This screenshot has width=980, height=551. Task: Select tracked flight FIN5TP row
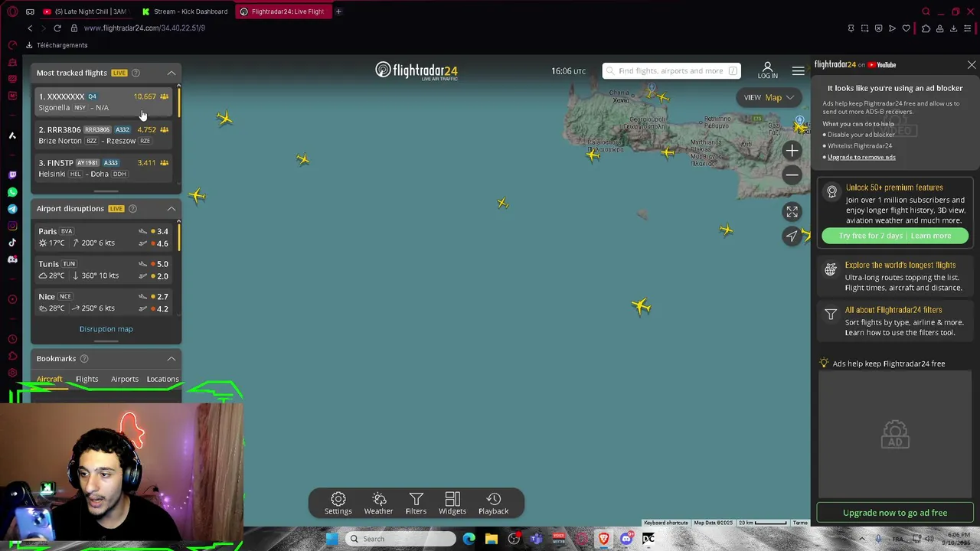click(103, 168)
